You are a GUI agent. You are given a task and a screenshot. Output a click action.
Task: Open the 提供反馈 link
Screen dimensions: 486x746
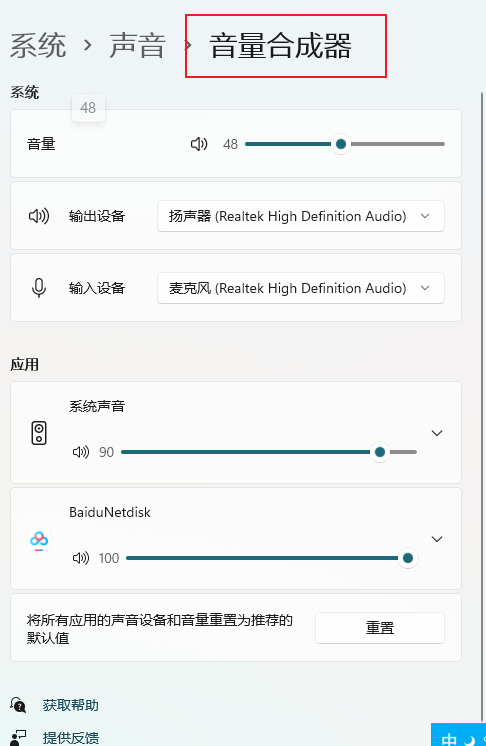tap(70, 738)
